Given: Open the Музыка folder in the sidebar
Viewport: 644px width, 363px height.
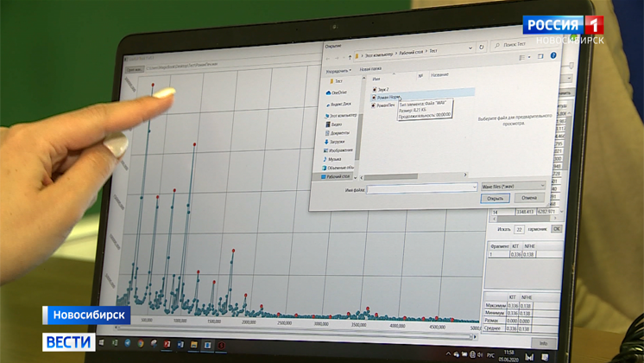Looking at the screenshot, I should click(x=331, y=159).
